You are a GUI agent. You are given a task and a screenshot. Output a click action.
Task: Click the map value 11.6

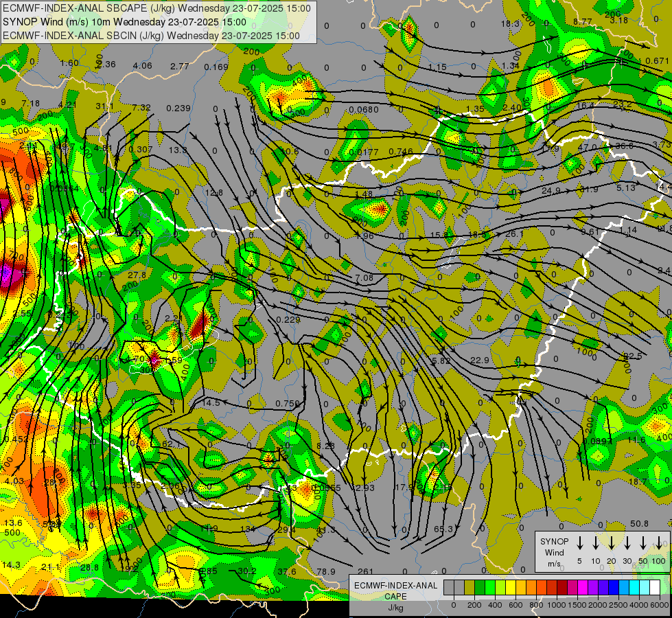636,439
